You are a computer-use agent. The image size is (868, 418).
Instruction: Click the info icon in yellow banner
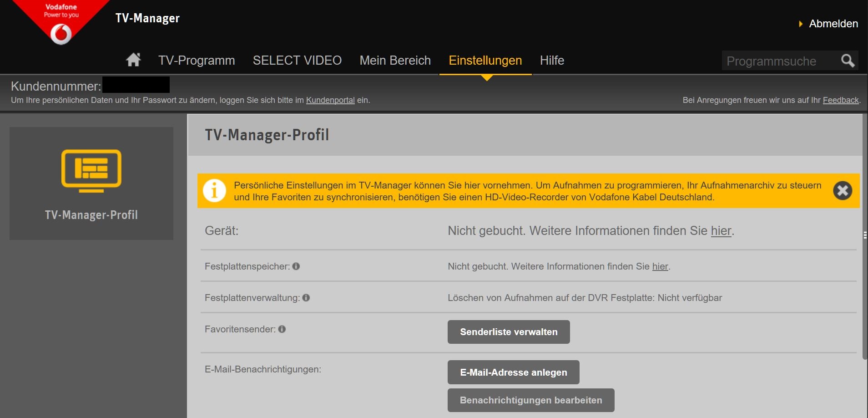click(x=214, y=191)
